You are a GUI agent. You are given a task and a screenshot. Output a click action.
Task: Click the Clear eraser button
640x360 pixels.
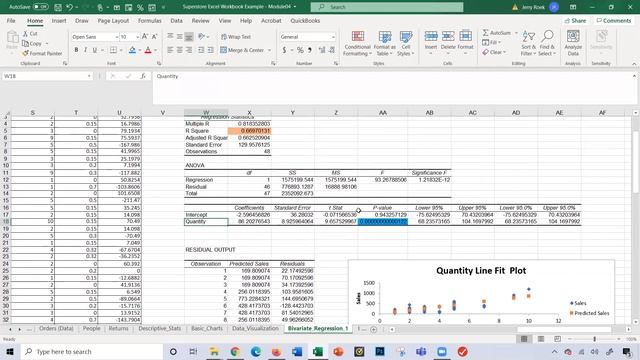(493, 52)
